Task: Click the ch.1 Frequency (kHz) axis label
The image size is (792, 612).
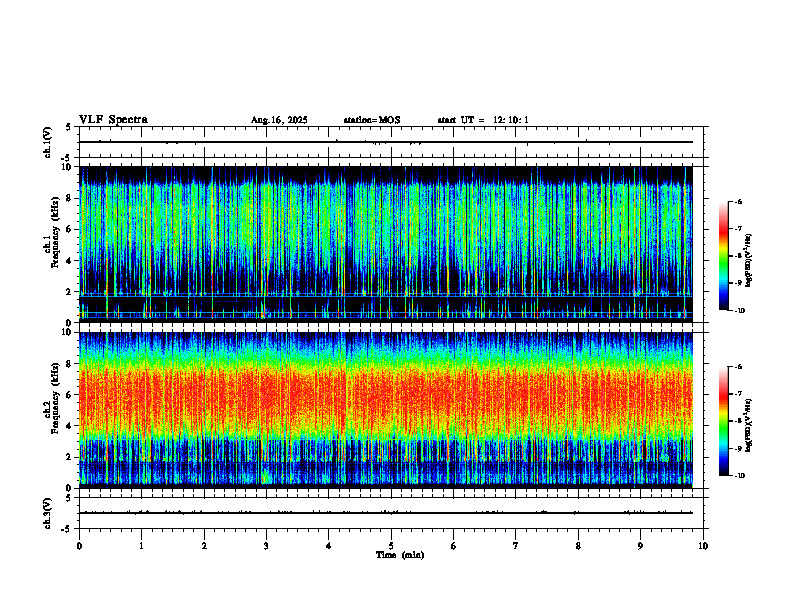Action: click(x=51, y=232)
